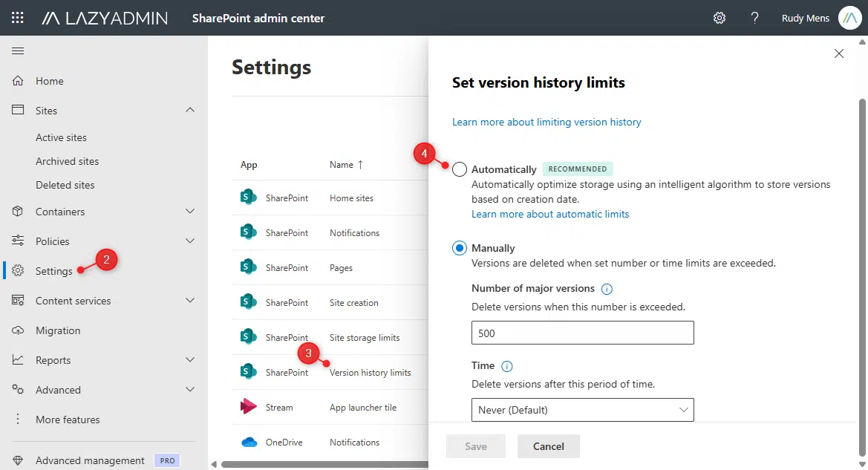The width and height of the screenshot is (868, 470).
Task: Open Learn more about automatic limits link
Action: coord(550,215)
